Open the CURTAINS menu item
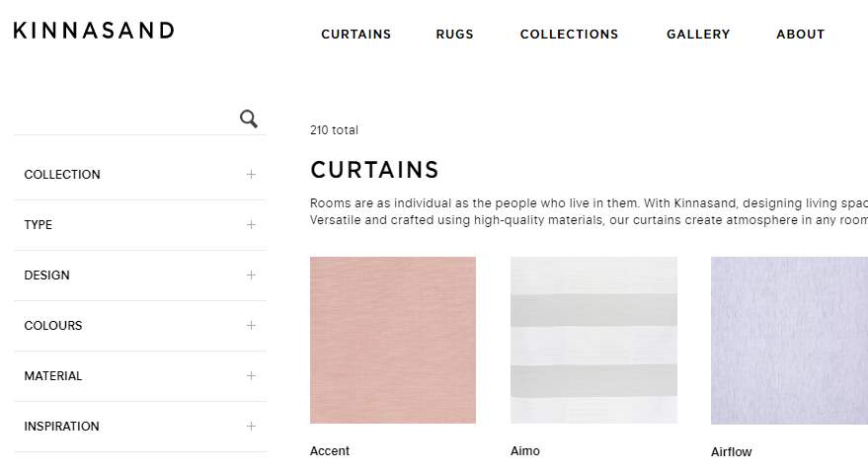Image resolution: width=868 pixels, height=473 pixels. tap(355, 35)
